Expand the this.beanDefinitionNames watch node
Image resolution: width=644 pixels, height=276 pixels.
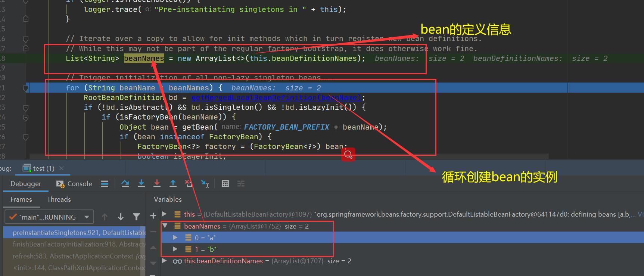tap(164, 261)
